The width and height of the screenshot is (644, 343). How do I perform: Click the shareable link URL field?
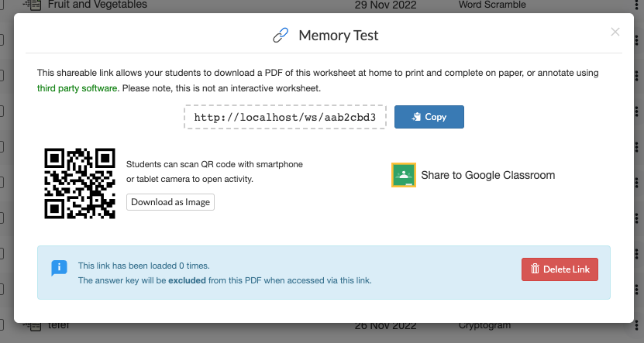pos(285,117)
